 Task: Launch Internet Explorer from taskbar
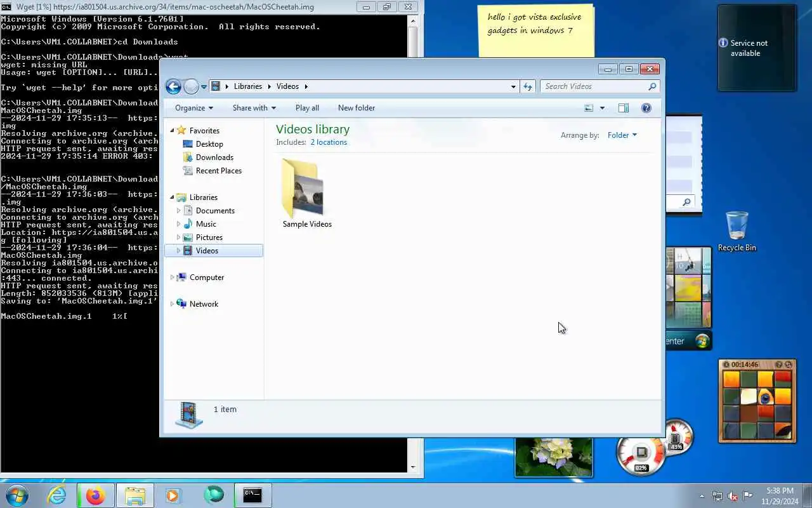coord(57,495)
